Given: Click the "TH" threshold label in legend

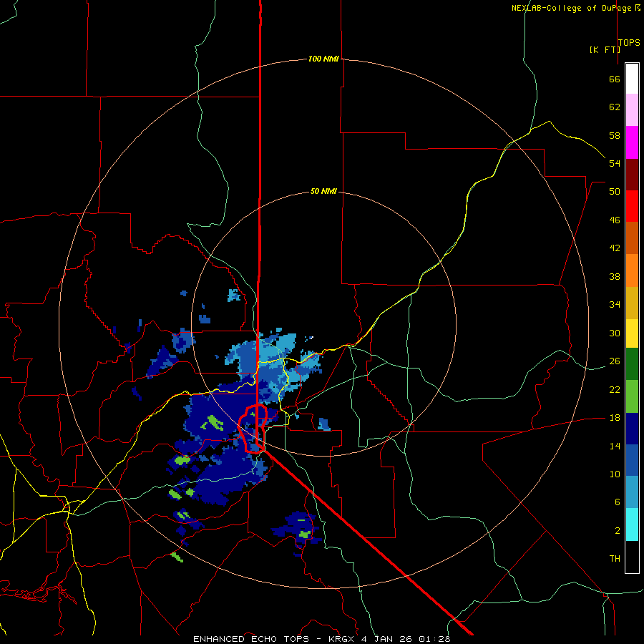Looking at the screenshot, I should click(615, 559).
